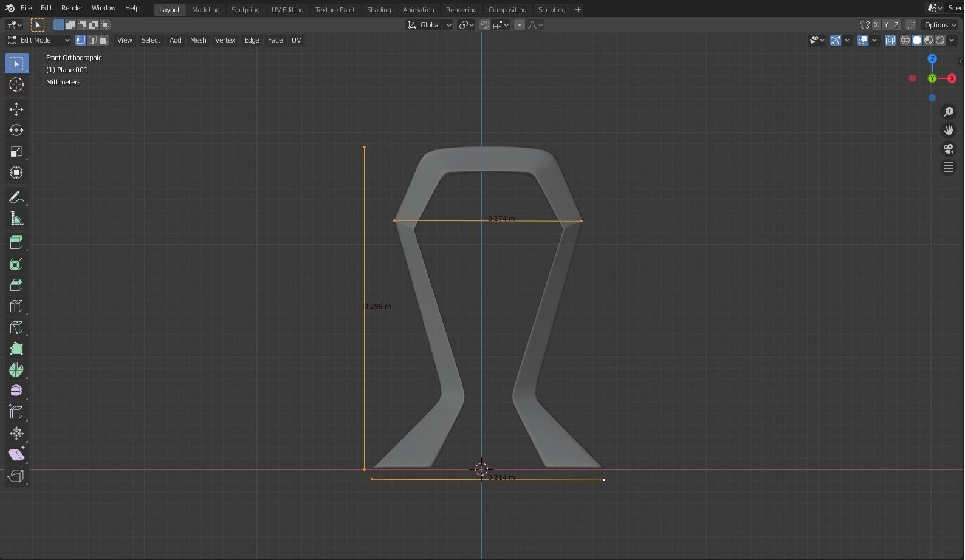Select the Knife tool

[16, 327]
